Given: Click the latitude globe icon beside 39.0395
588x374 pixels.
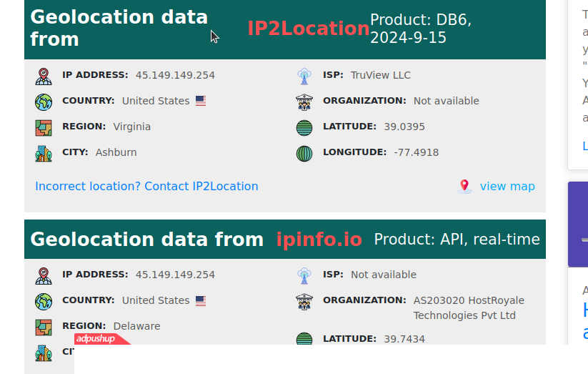Looking at the screenshot, I should pos(304,128).
